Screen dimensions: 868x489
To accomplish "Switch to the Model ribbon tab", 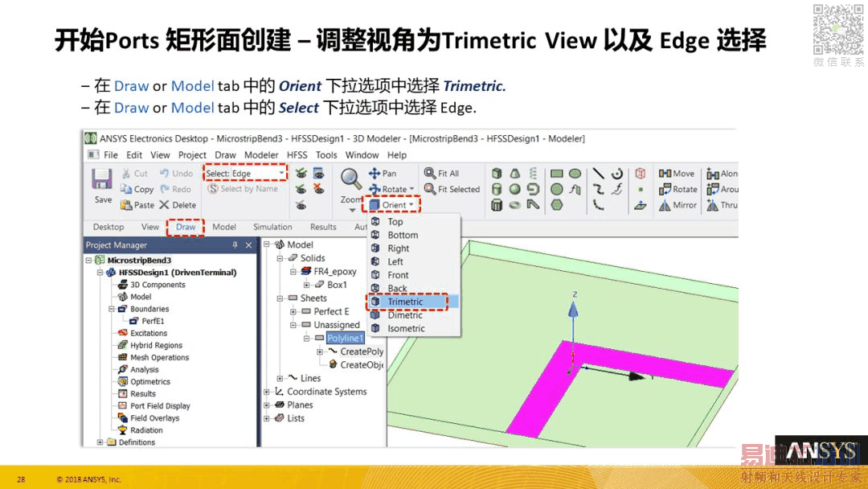I will pos(224,227).
